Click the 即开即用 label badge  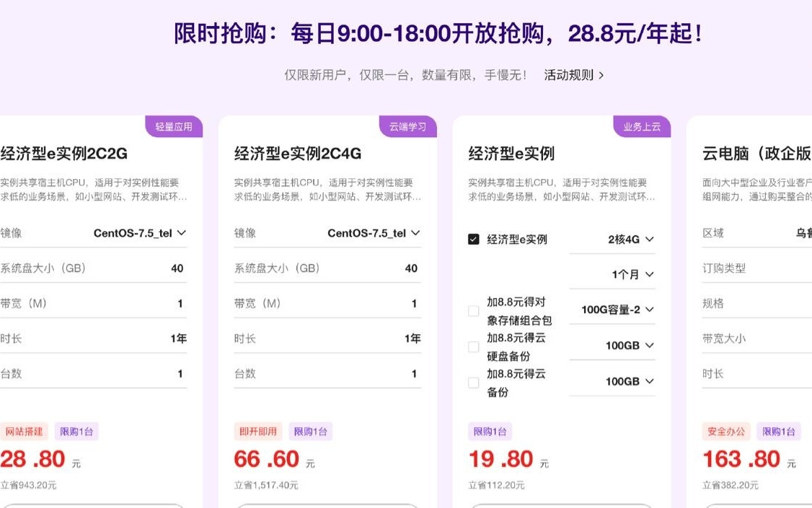[258, 432]
